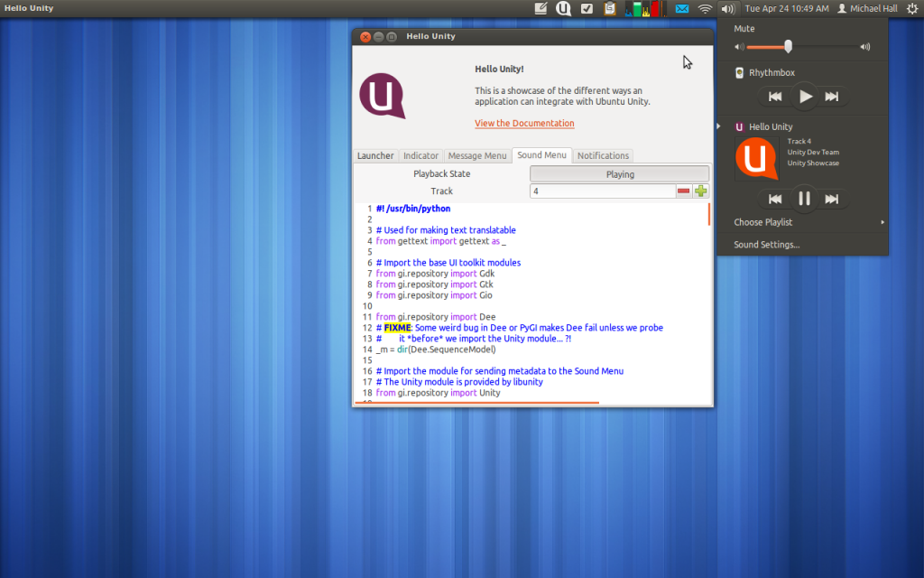
Task: Pause the Hello Unity player
Action: pyautogui.click(x=804, y=199)
